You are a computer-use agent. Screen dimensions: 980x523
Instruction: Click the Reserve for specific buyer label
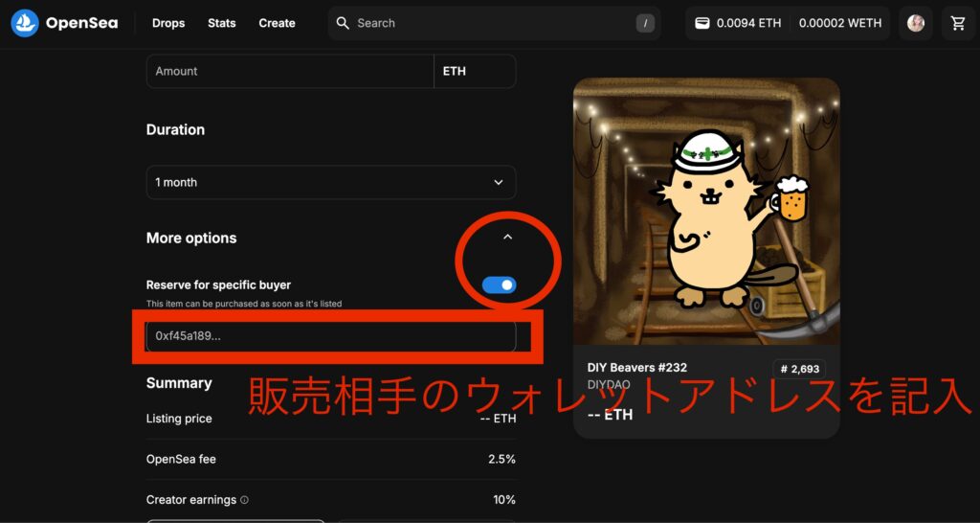tap(218, 284)
